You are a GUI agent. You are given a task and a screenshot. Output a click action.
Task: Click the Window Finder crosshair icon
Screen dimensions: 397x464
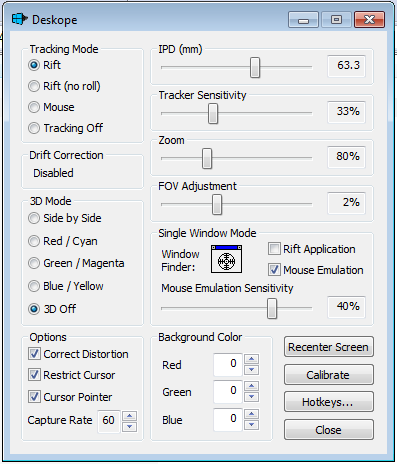(x=226, y=259)
